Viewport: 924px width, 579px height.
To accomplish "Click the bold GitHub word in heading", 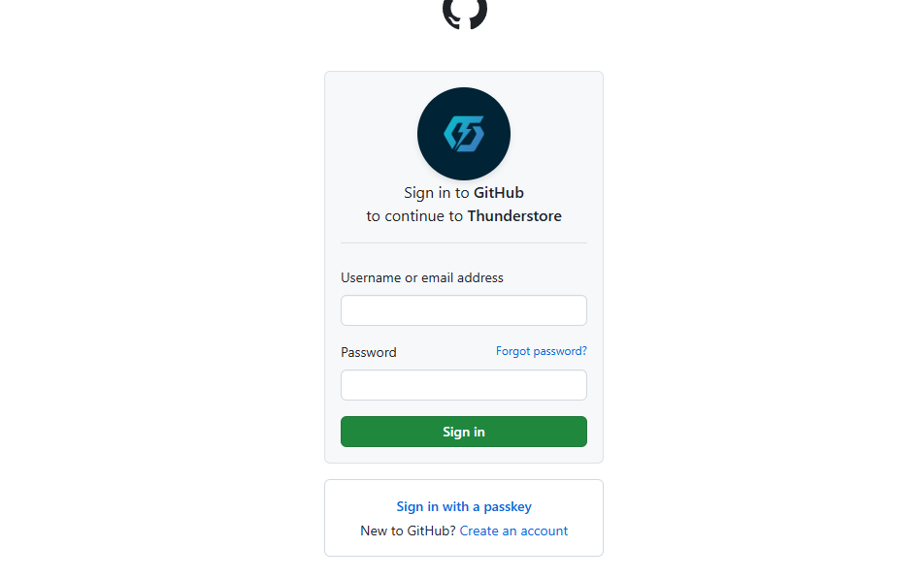I will pyautogui.click(x=499, y=193).
